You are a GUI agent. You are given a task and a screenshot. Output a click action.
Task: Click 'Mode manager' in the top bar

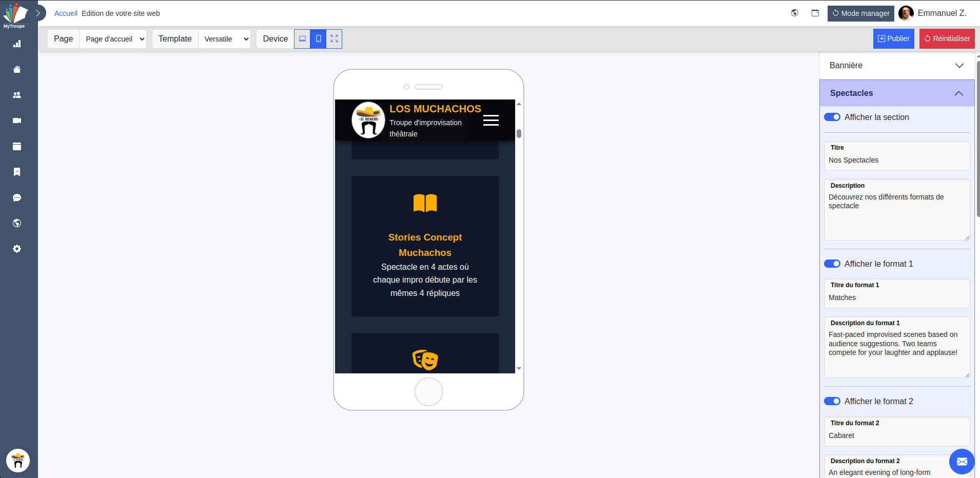860,13
